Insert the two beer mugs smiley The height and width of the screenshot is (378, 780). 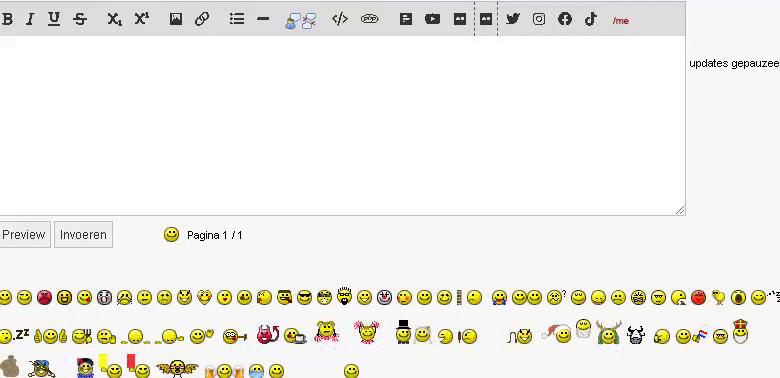(224, 371)
